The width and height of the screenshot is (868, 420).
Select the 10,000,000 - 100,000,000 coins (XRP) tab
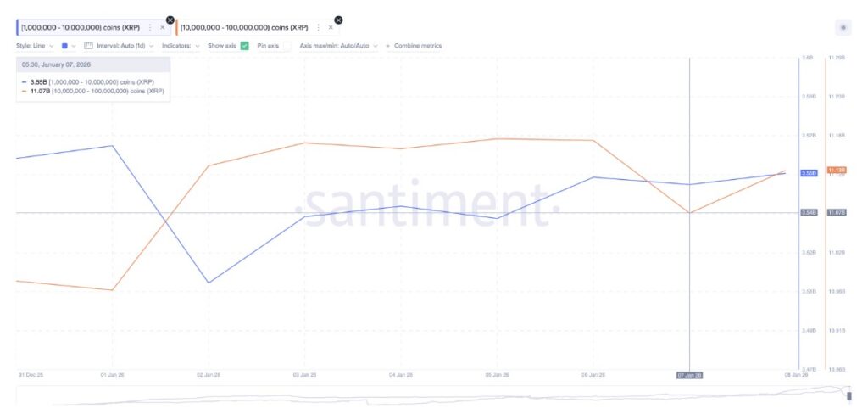click(x=246, y=27)
